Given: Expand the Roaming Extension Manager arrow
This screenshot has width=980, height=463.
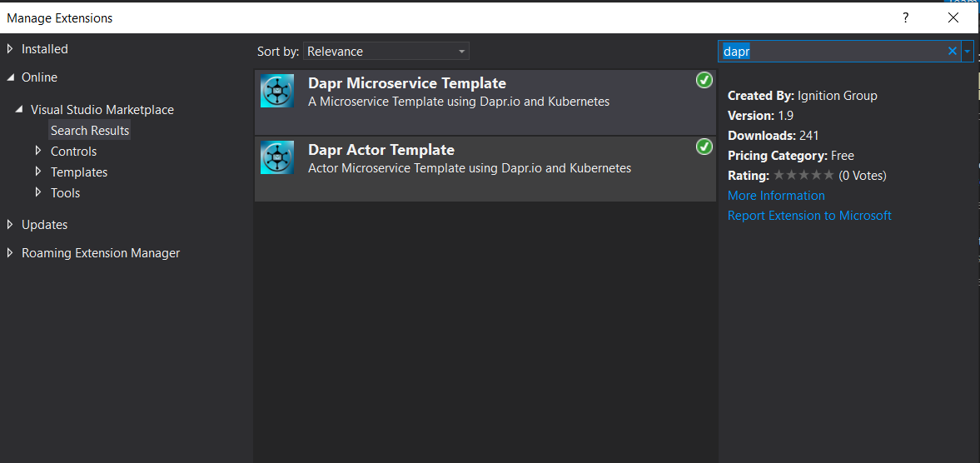Looking at the screenshot, I should tap(10, 252).
